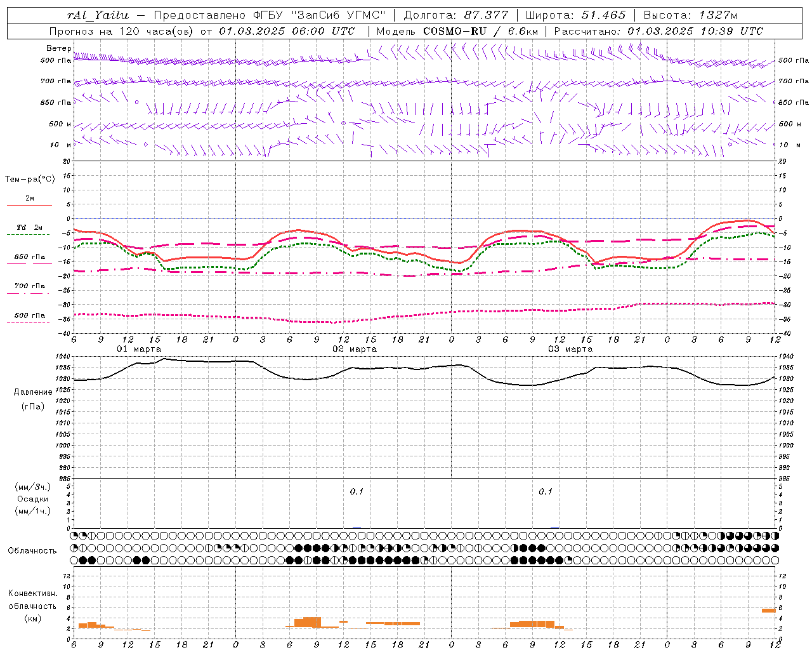Screen dimensions: 812x650
Task: Click the Широта: 51.465 latitude value
Action: [x=575, y=15]
